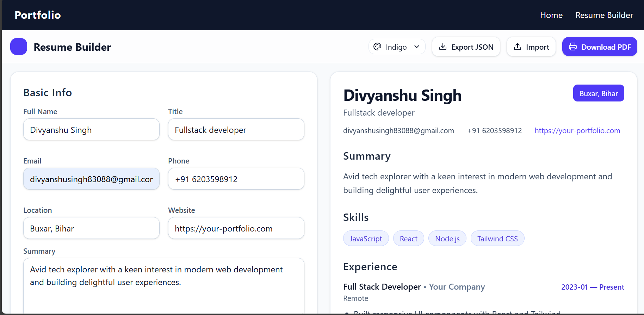
Task: Click the Buxar, Bihar location badge
Action: 598,93
